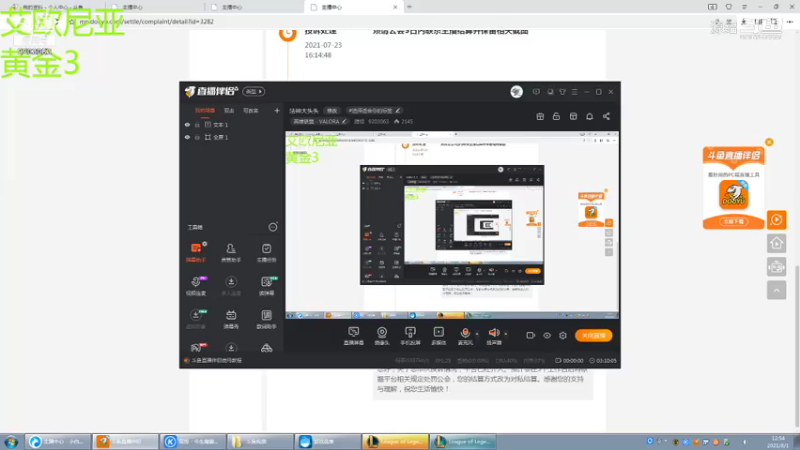The height and width of the screenshot is (450, 800).
Task: Open the user avatar in companion title bar
Action: click(516, 92)
